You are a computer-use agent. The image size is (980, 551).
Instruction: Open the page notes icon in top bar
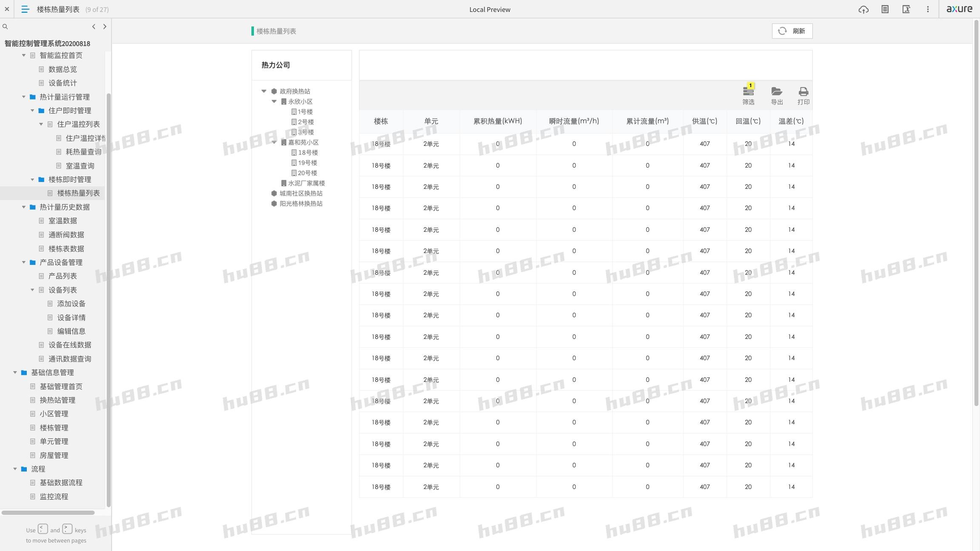(885, 9)
